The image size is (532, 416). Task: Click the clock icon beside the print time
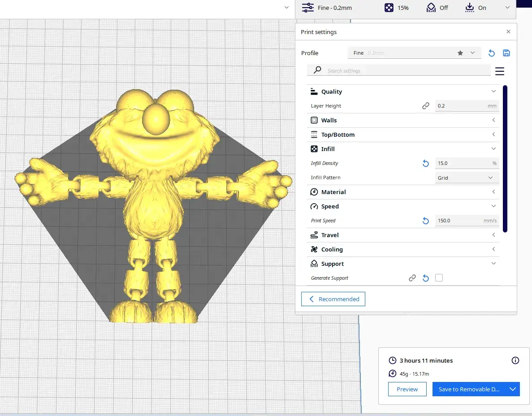point(392,360)
